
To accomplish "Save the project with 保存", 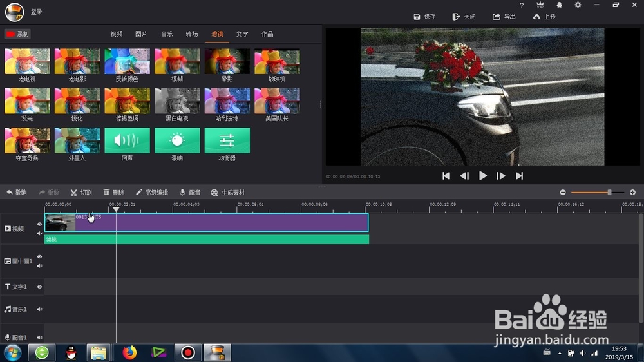I will [x=424, y=17].
